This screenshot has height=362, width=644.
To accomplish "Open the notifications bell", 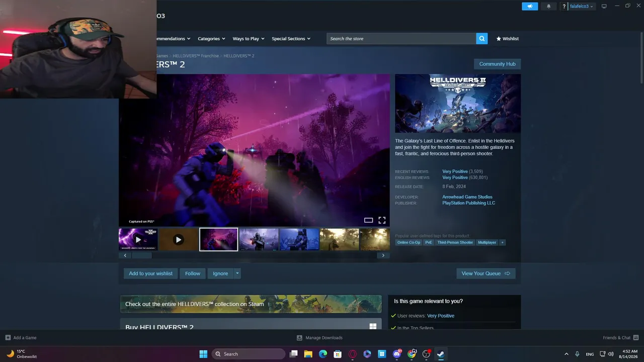I will [x=548, y=7].
